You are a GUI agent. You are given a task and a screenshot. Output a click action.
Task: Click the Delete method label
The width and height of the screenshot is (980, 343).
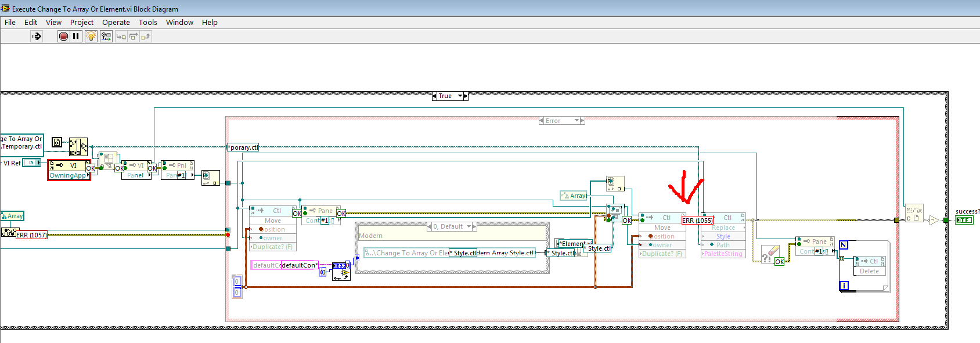tap(869, 271)
